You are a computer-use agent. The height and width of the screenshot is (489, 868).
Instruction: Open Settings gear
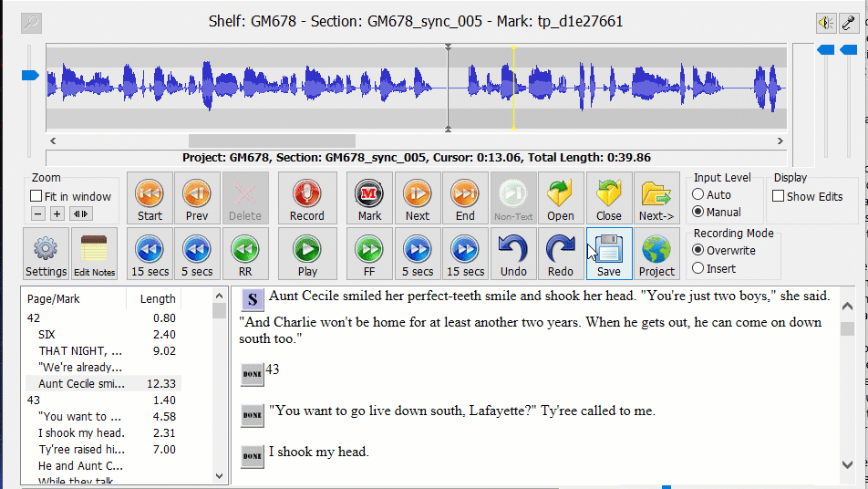tap(46, 254)
